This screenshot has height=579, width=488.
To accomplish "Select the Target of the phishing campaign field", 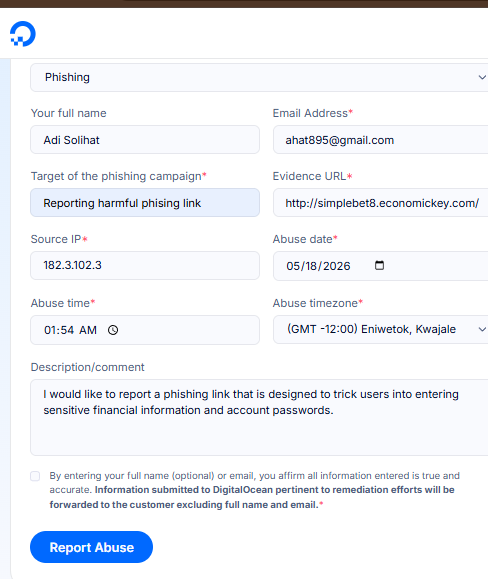I will pyautogui.click(x=145, y=203).
